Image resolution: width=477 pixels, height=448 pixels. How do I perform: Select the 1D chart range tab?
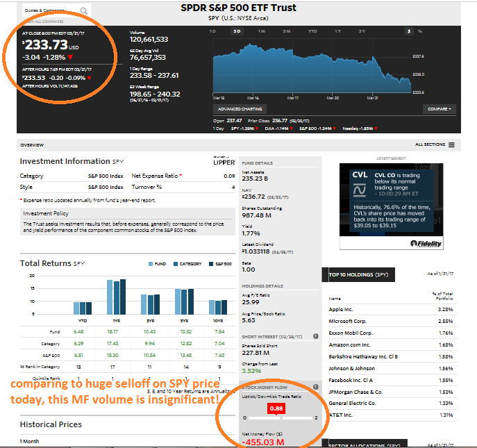pos(212,31)
